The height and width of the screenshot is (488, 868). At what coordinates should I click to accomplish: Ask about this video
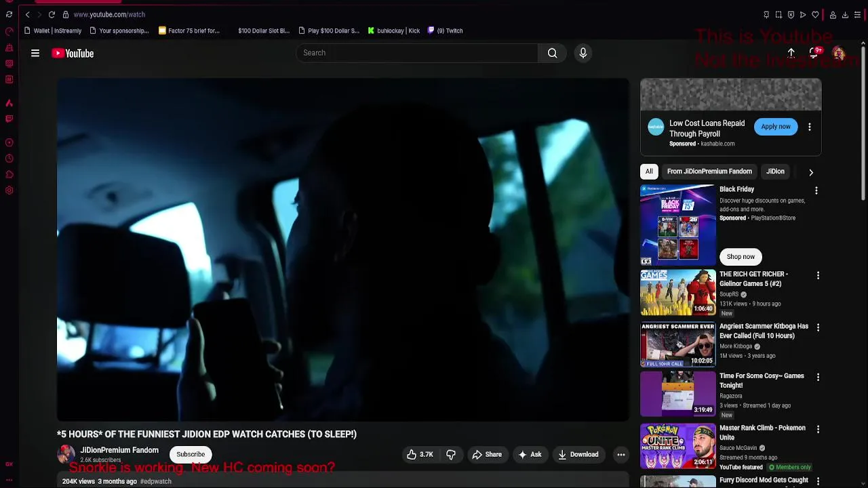click(x=530, y=455)
